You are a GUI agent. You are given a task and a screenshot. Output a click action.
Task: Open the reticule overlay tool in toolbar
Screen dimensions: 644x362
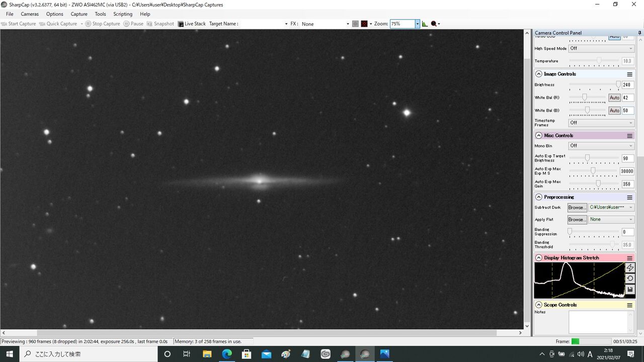(x=364, y=24)
